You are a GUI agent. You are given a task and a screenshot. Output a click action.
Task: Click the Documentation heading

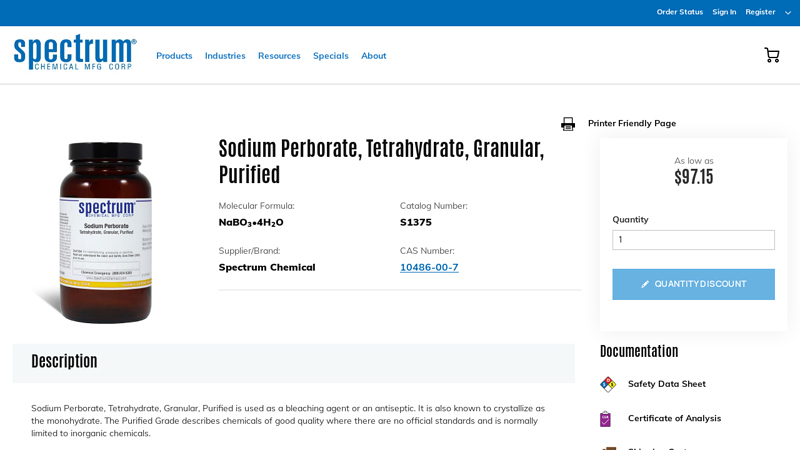(639, 351)
